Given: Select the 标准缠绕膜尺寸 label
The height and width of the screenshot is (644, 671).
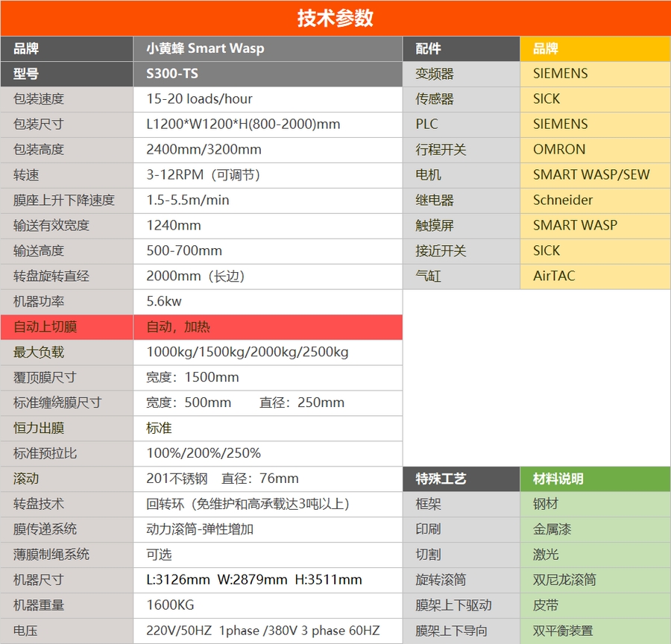Looking at the screenshot, I should 67,402.
